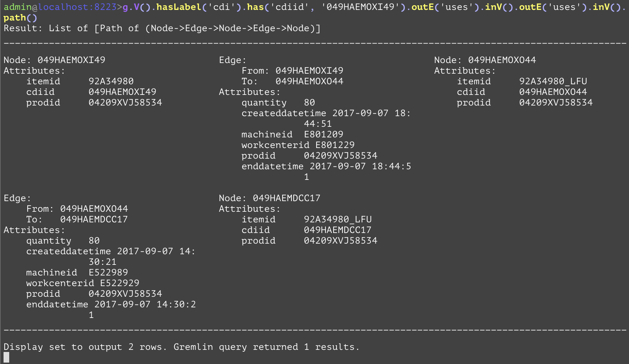Click path() on the second command line
Image resolution: width=629 pixels, height=364 pixels.
(20, 18)
